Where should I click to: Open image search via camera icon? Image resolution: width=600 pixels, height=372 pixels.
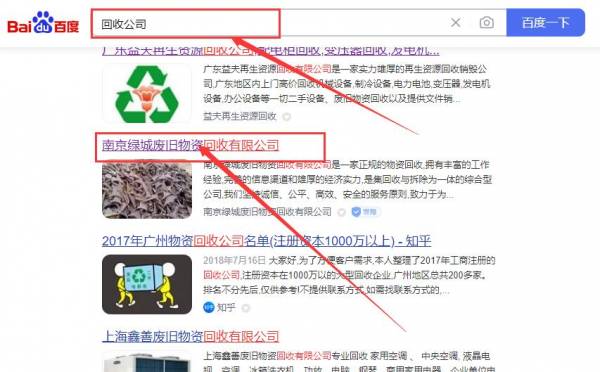click(486, 23)
